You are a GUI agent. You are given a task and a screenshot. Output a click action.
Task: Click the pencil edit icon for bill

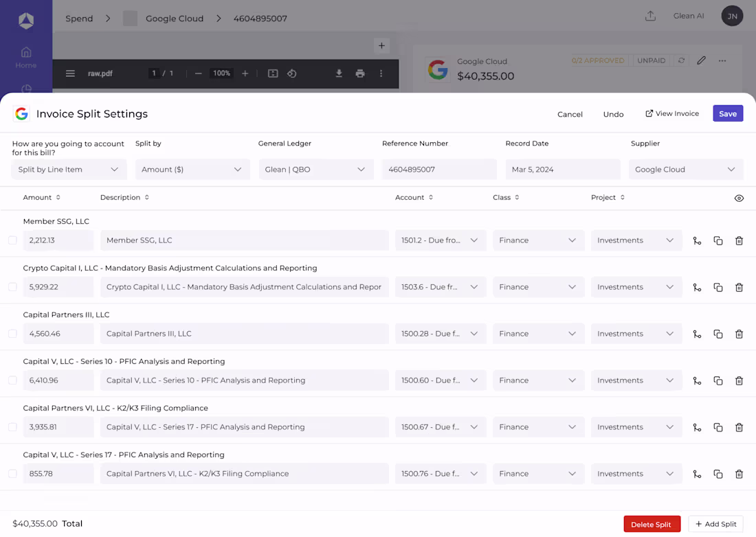pos(701,60)
